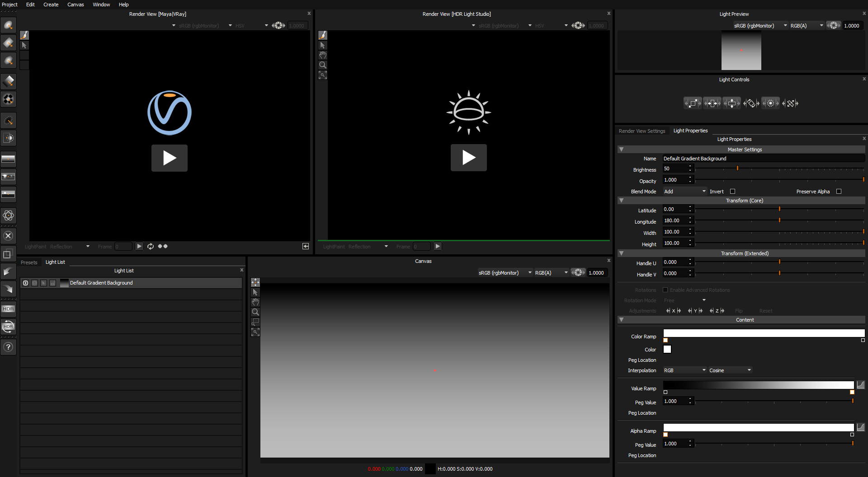Screen dimensions: 868x477
Task: Collapse the Master Settings section
Action: pyautogui.click(x=621, y=150)
